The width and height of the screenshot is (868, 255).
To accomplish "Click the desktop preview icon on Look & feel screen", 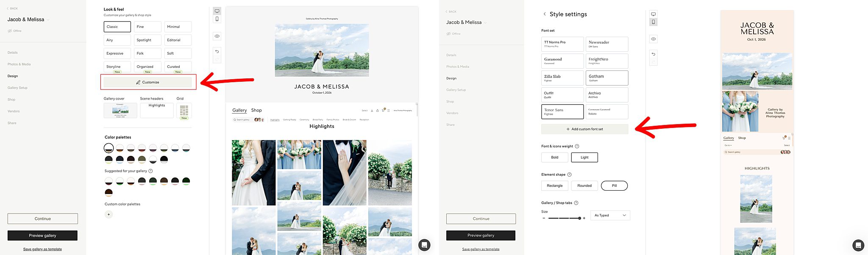I will coord(217,11).
